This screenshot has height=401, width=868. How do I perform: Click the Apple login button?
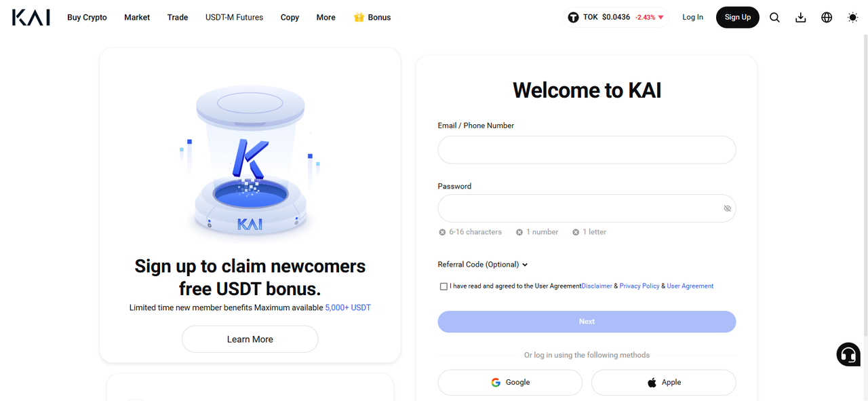click(x=663, y=383)
